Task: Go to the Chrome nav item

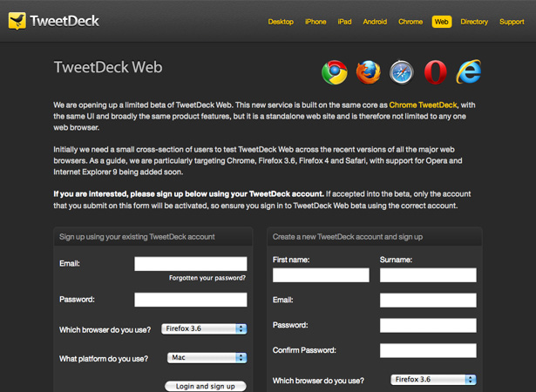Action: point(410,22)
